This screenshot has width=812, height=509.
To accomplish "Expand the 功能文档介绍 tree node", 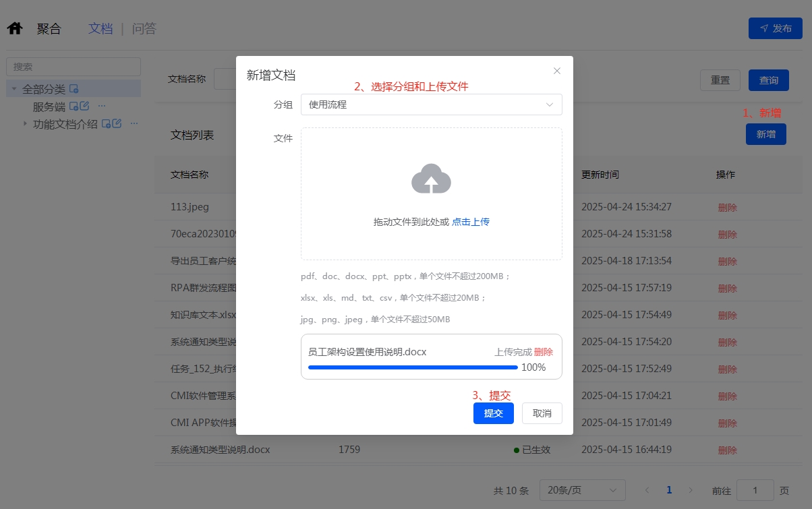I will (25, 123).
